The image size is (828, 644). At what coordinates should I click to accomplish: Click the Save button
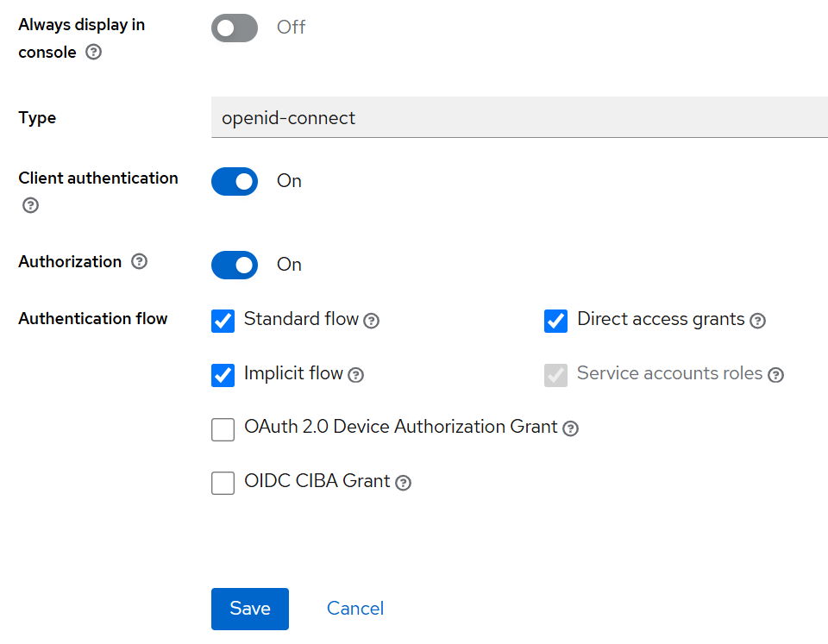click(x=250, y=609)
